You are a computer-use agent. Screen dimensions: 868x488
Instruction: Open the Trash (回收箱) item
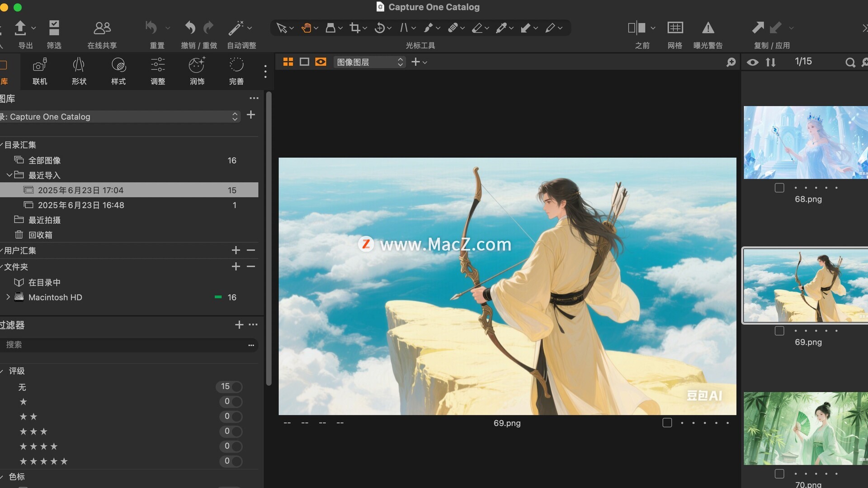129,235
